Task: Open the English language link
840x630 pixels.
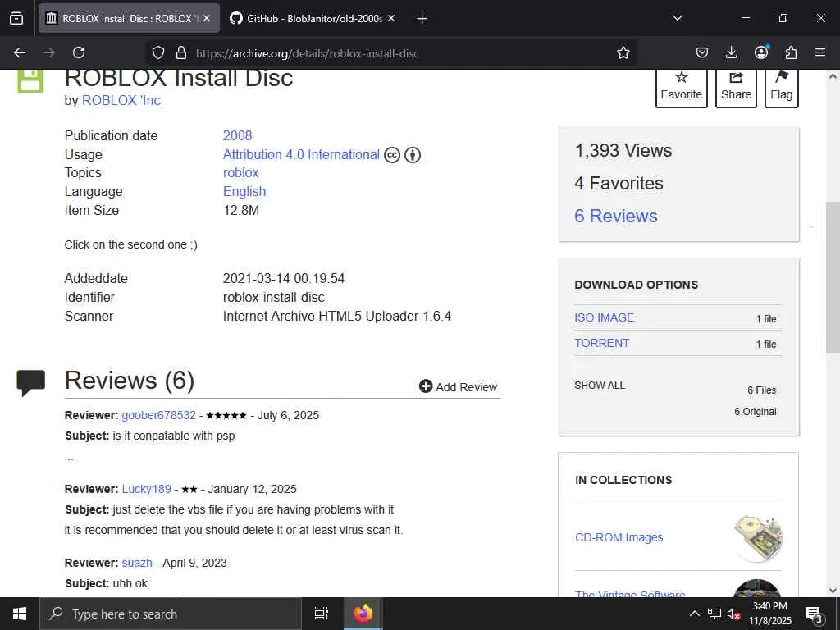Action: point(244,191)
